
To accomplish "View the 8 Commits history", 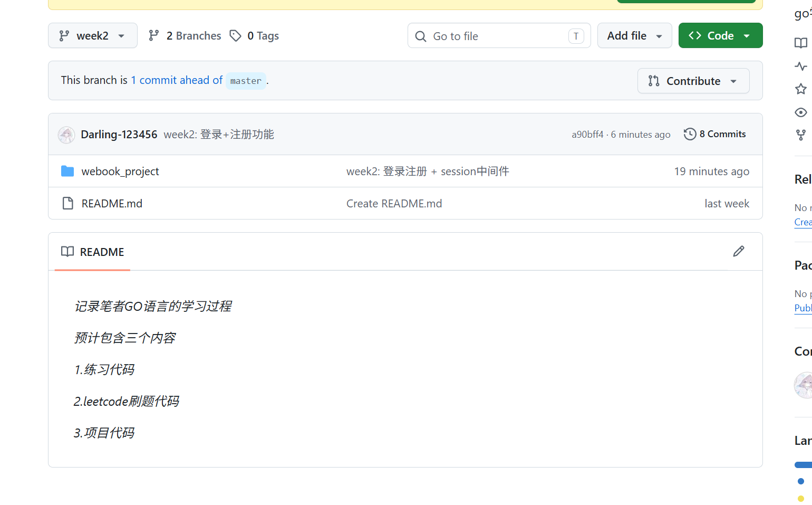I will [715, 134].
